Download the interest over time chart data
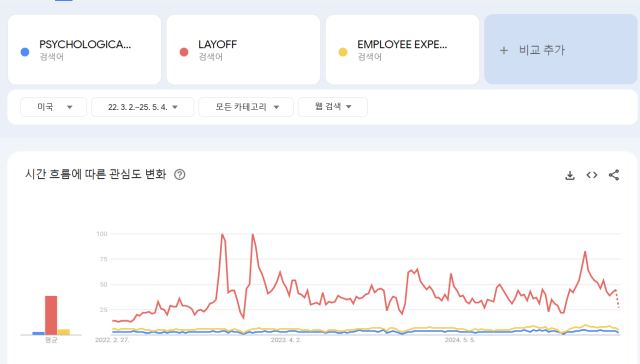Viewport: 640px width, 364px height. (570, 175)
